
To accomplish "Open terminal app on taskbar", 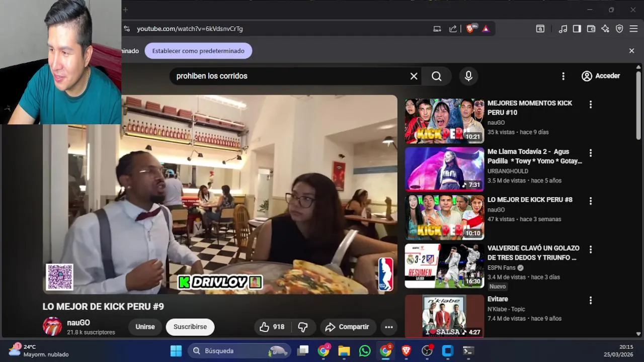I will click(x=468, y=351).
